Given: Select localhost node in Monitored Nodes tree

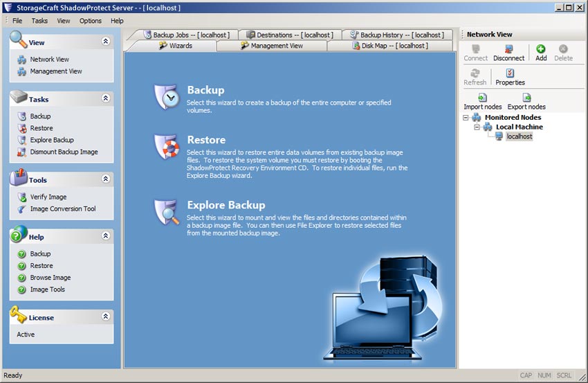Looking at the screenshot, I should [x=520, y=136].
